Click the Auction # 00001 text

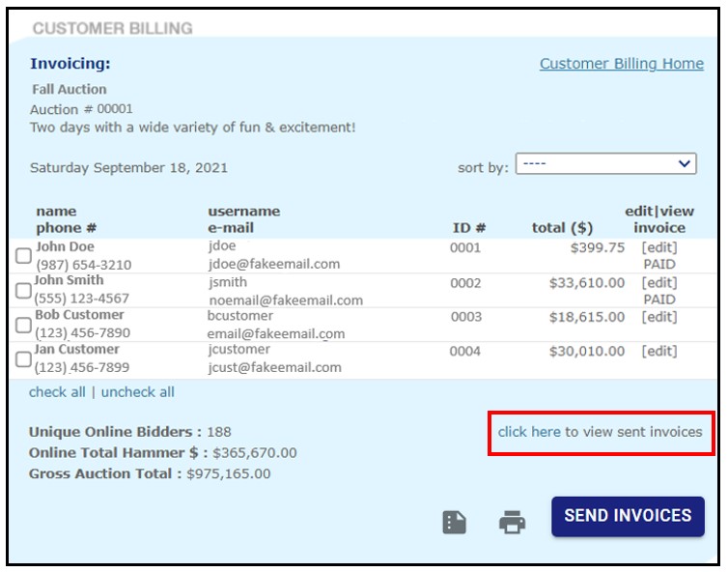coord(82,109)
